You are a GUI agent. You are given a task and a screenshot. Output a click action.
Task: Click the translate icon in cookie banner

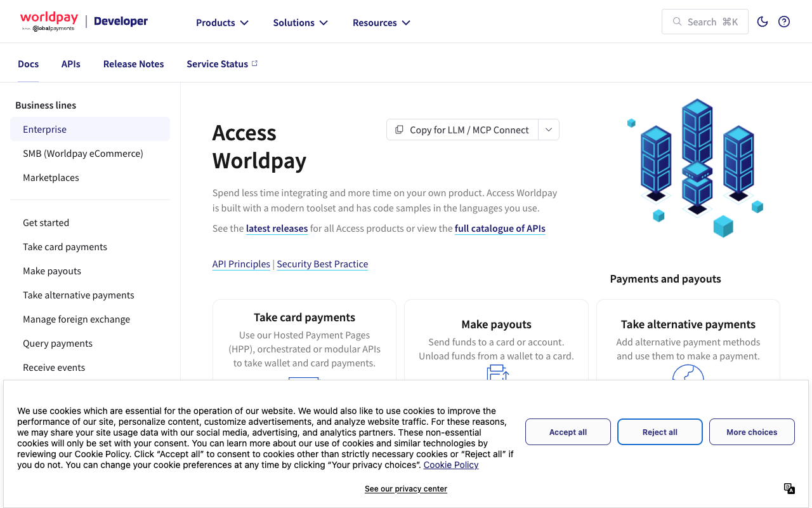(789, 488)
